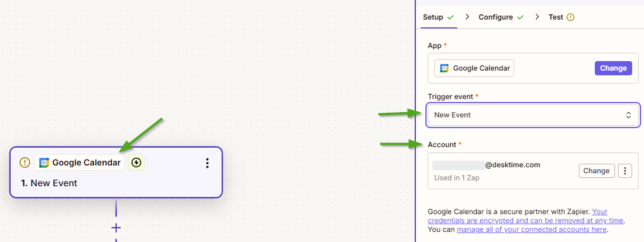Open the three-dot options next to the account
This screenshot has width=644, height=242.
(x=624, y=171)
